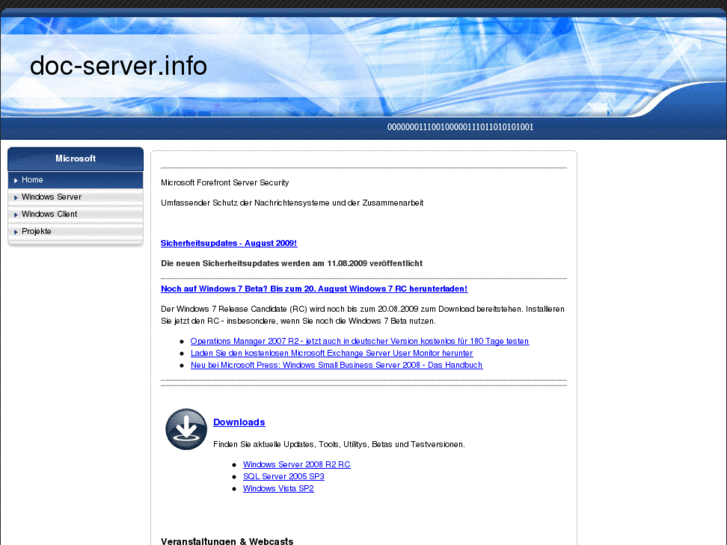
Task: Open the Home menu item
Action: click(x=76, y=180)
